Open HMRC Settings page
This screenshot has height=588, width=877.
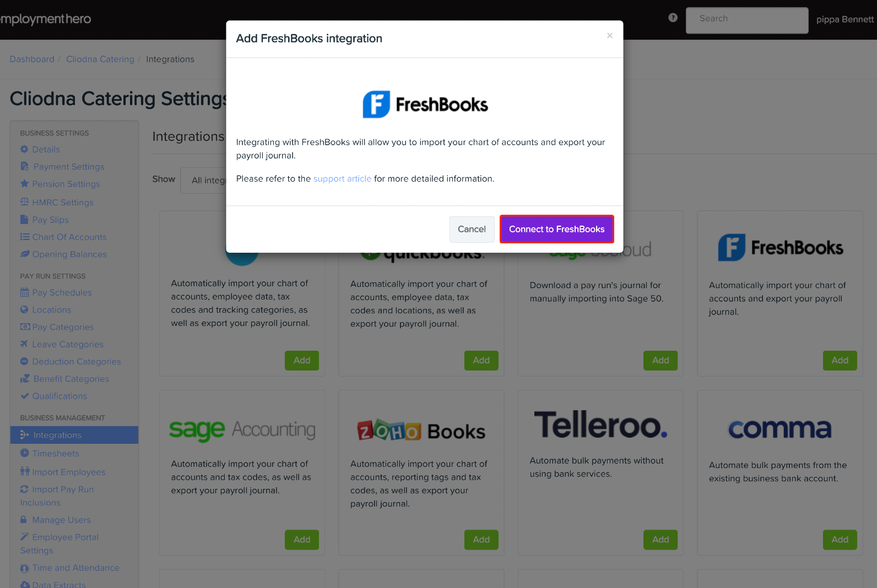pos(63,203)
